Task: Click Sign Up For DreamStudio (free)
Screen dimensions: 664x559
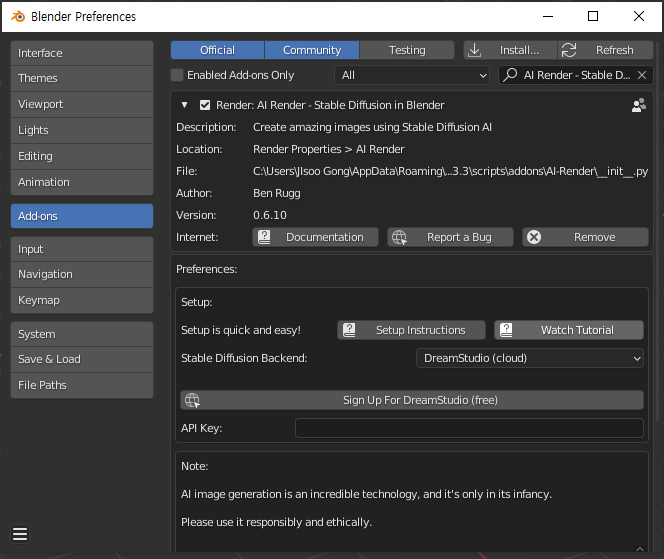Action: 412,400
